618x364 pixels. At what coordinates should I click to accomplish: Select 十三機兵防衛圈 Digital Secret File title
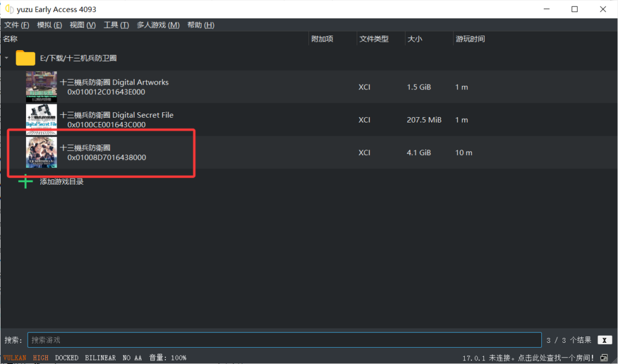[x=116, y=115]
